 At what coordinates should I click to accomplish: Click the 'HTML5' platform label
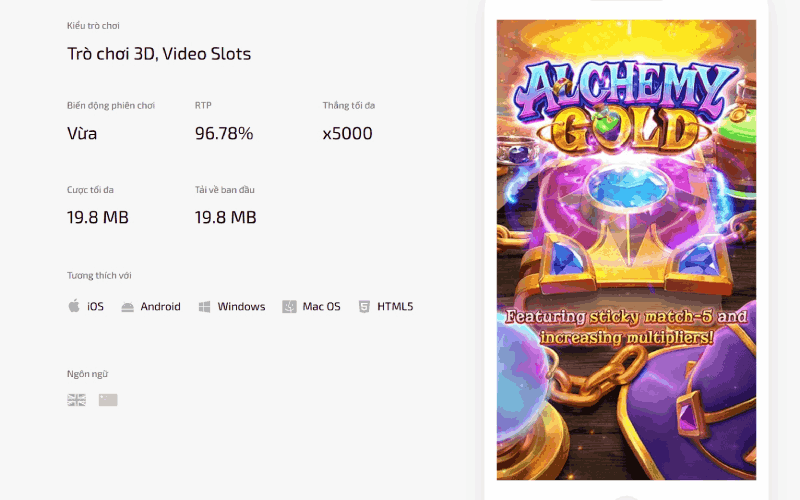point(395,307)
